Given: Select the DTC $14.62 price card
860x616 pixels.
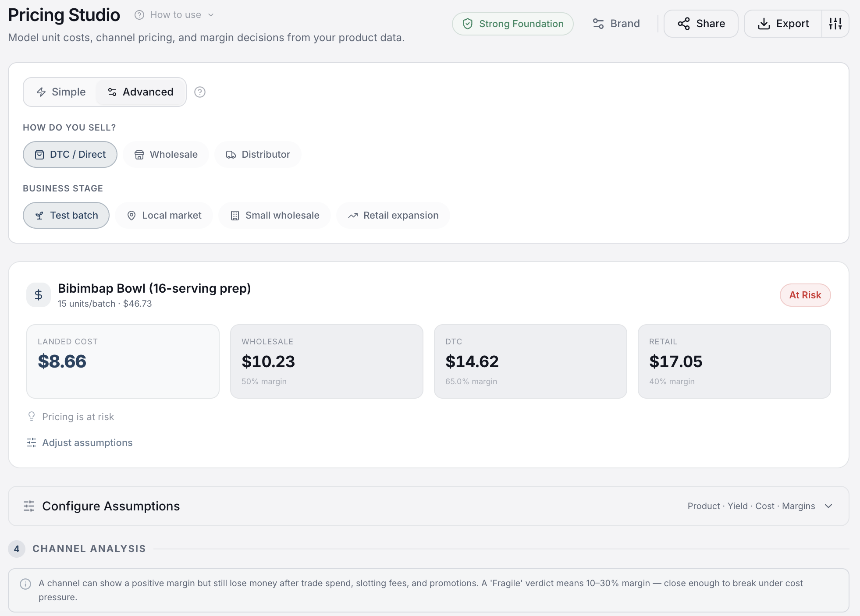Looking at the screenshot, I should (x=530, y=361).
